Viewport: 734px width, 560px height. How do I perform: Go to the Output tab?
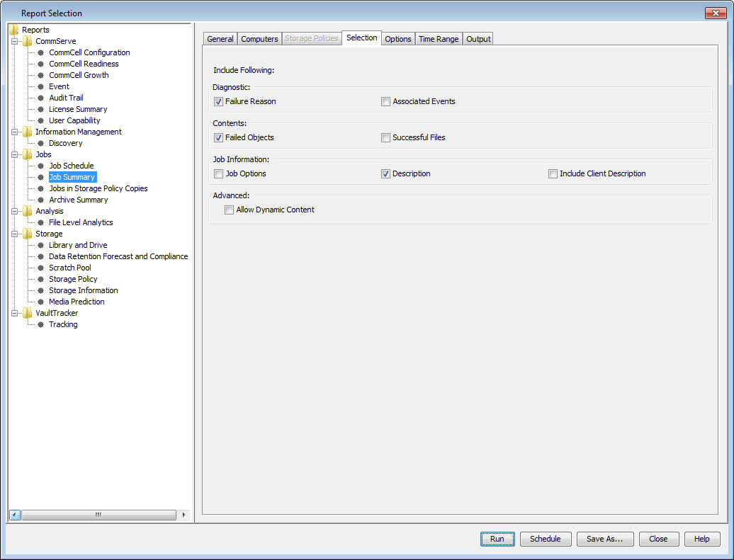click(478, 39)
